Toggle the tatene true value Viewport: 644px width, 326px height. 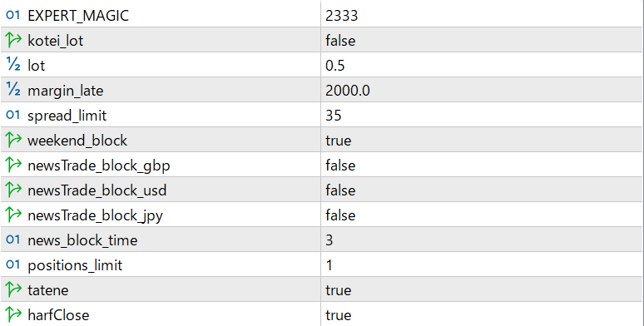pyautogui.click(x=482, y=289)
